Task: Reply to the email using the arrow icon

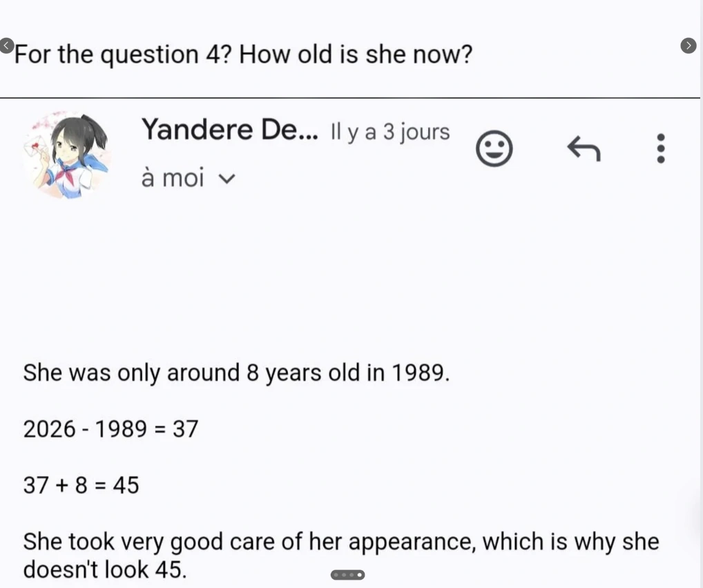Action: click(x=584, y=148)
